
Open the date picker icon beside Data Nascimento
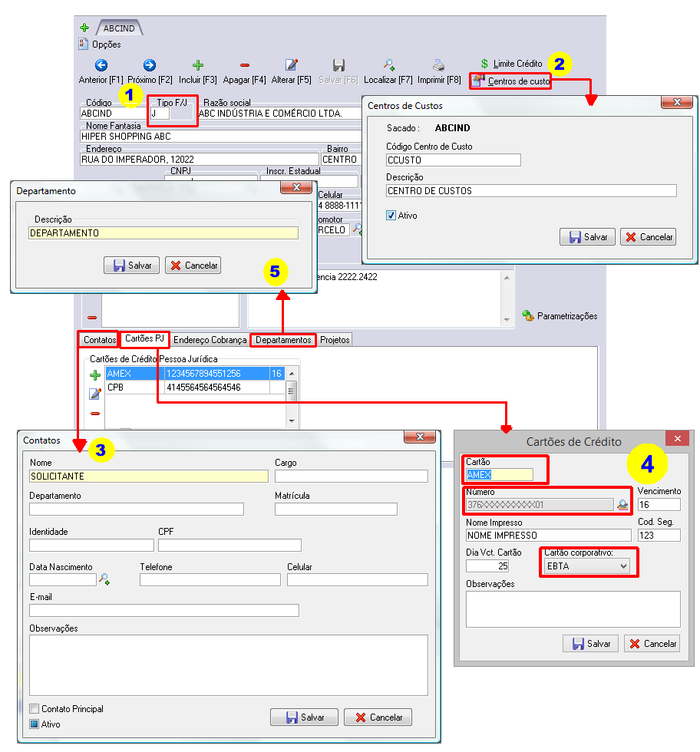coord(104,579)
